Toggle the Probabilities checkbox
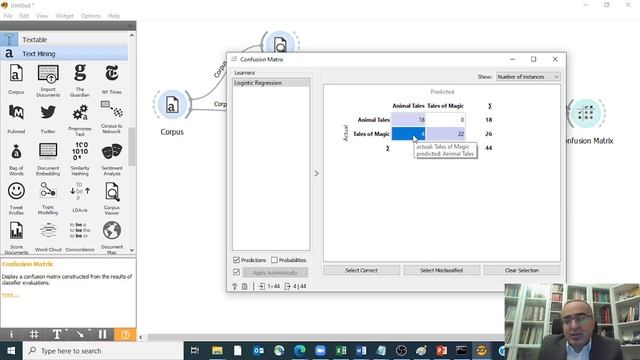This screenshot has height=360, width=640. [274, 260]
